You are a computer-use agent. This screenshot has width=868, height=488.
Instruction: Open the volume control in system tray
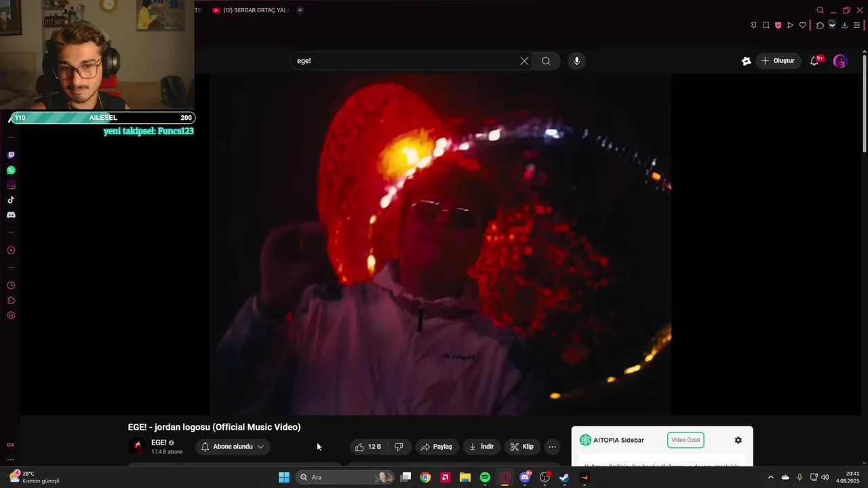click(x=825, y=477)
